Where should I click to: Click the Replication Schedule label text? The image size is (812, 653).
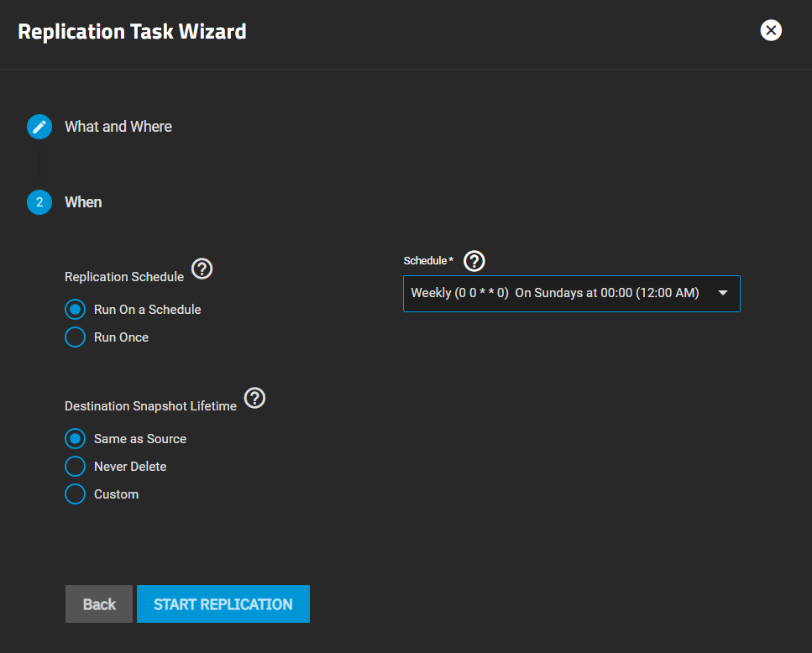[124, 277]
